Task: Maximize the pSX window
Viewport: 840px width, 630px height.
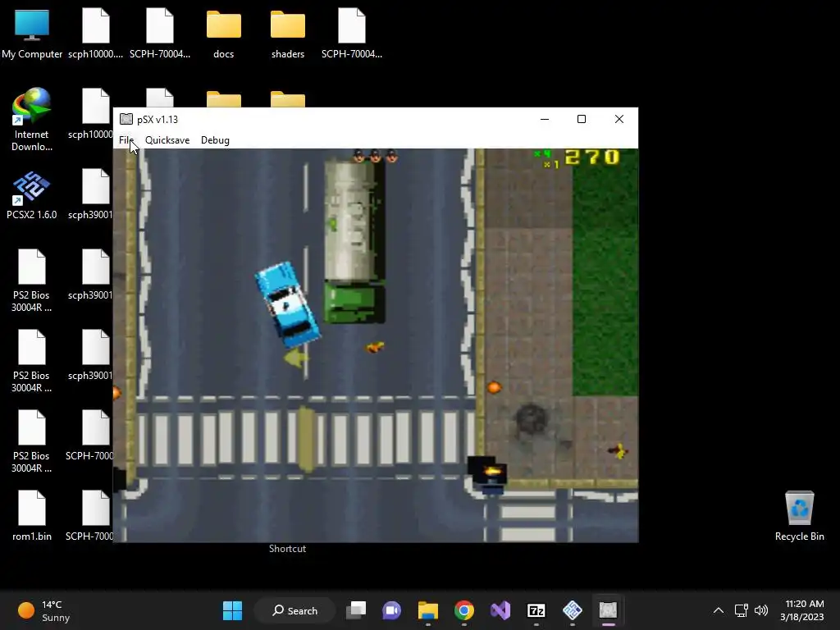Action: [x=582, y=119]
